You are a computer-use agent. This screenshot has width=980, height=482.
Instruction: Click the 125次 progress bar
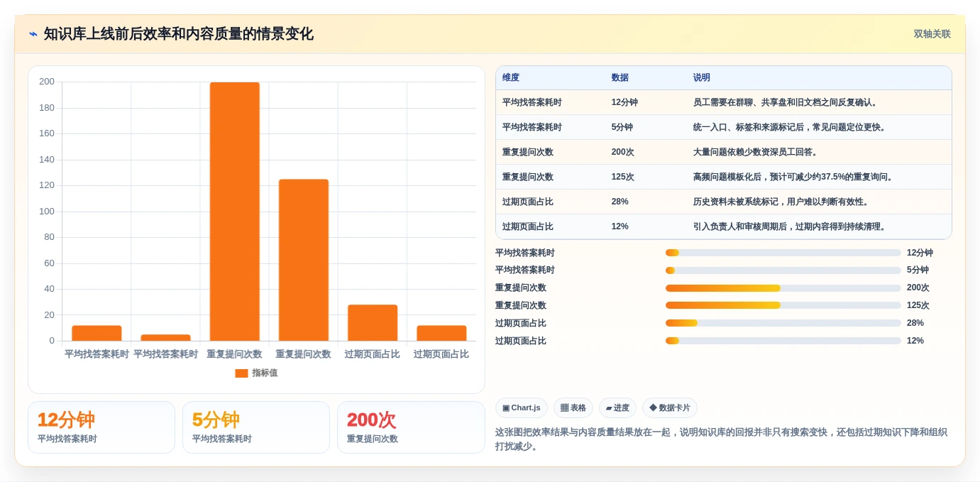coord(783,306)
